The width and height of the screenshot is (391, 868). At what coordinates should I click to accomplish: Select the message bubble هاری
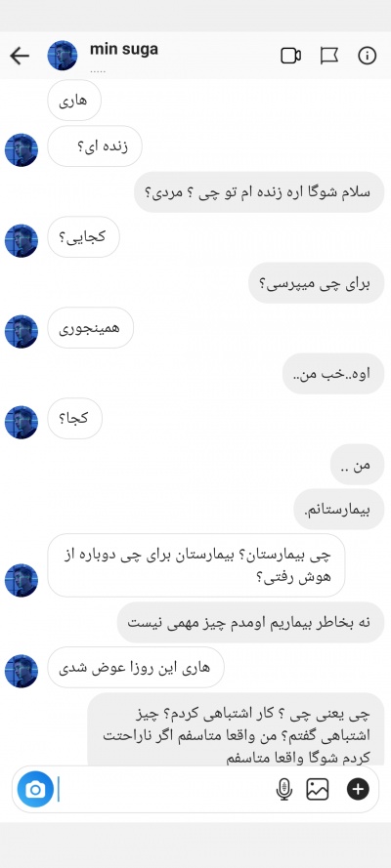[x=74, y=101]
